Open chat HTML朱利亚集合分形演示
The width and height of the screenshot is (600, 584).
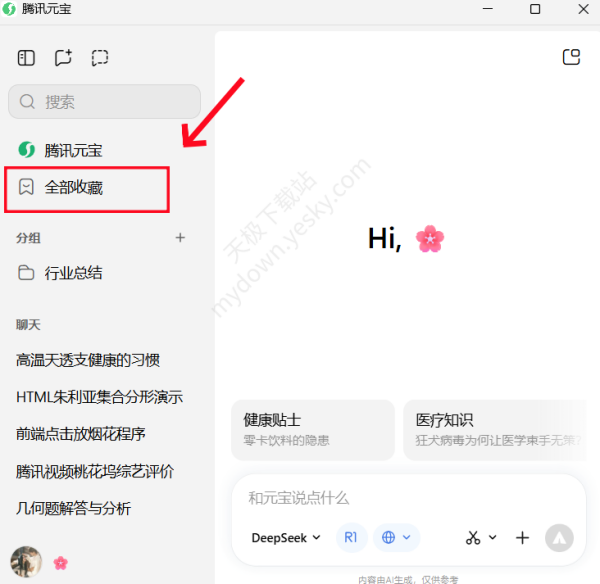[99, 397]
